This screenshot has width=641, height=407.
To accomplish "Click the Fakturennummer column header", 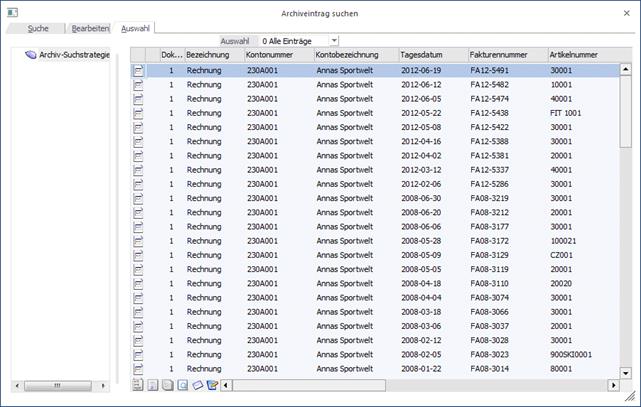I will click(x=505, y=53).
